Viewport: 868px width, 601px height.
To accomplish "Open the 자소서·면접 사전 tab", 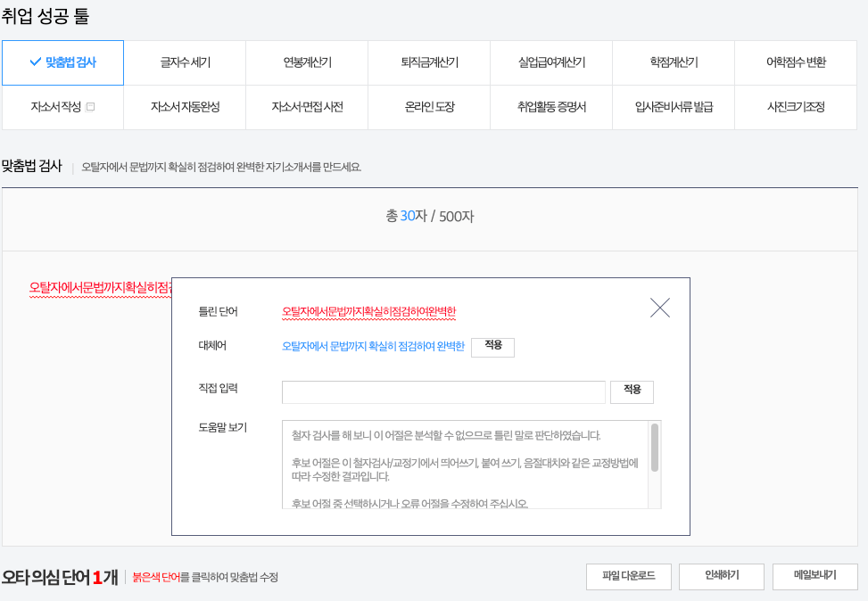I will (x=306, y=106).
